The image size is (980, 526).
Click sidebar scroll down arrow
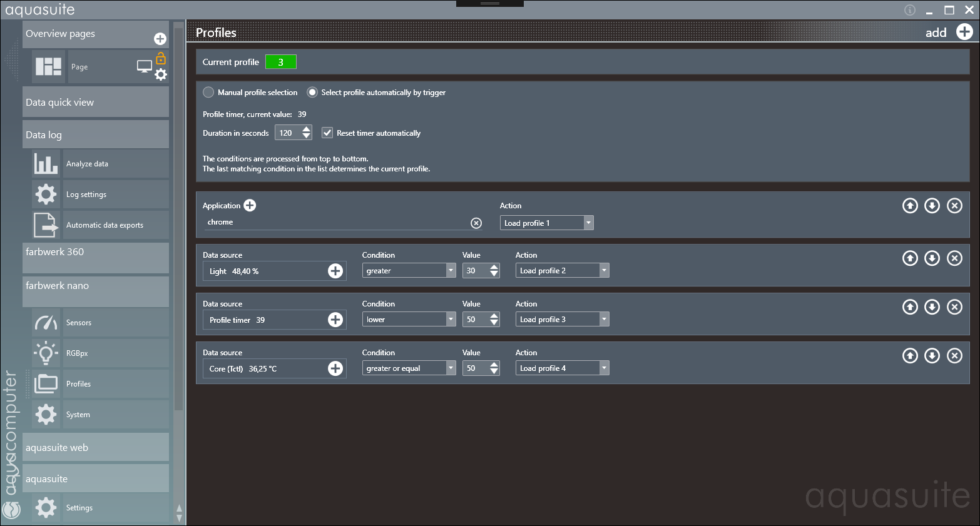179,518
